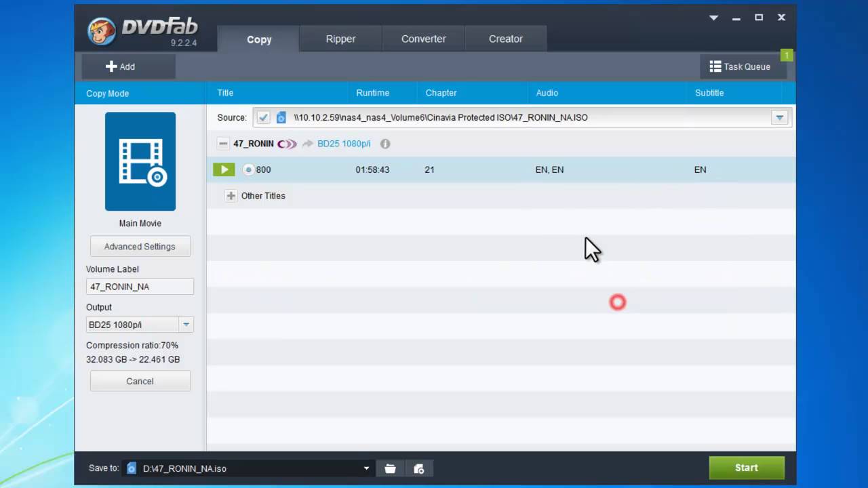Click the Compression ratio:70% text
This screenshot has height=488, width=868.
pos(132,345)
